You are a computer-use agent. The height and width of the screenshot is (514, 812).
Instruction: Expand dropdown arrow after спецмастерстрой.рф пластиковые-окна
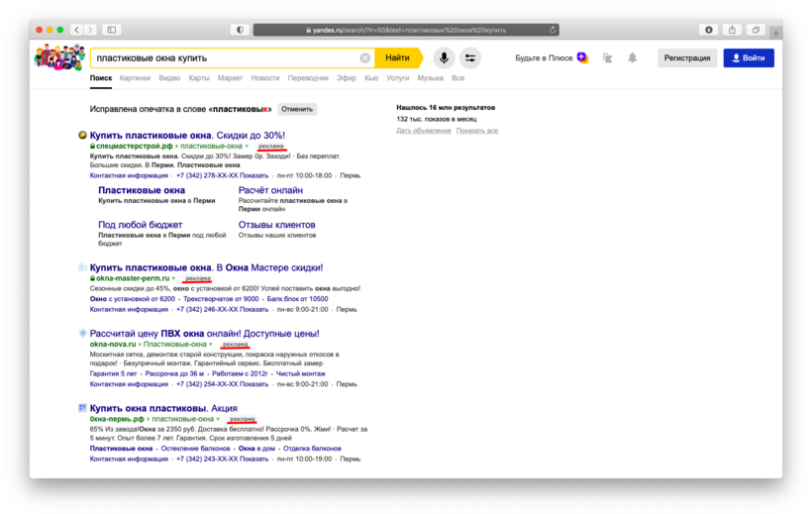247,147
